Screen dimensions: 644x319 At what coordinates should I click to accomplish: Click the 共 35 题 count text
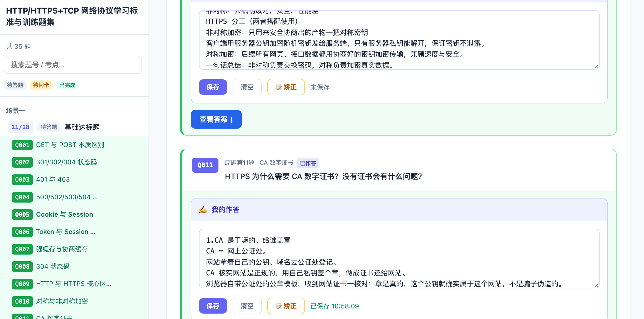(18, 47)
